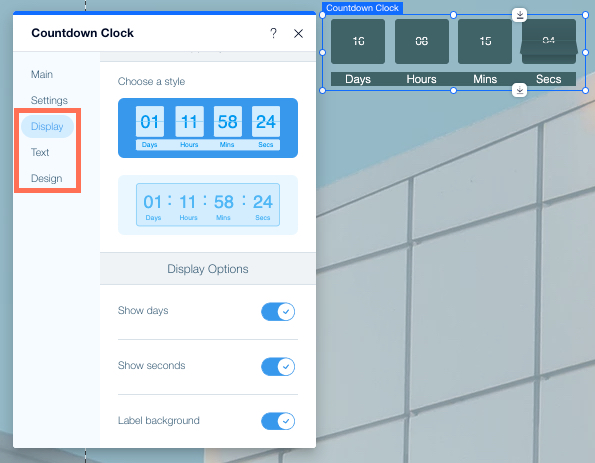Open the Settings tab

(49, 100)
